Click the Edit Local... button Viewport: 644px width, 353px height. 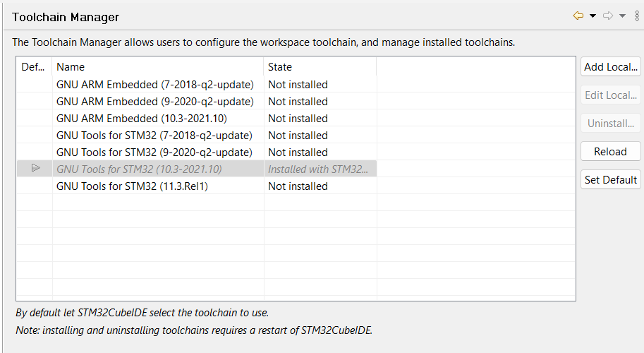click(x=611, y=95)
